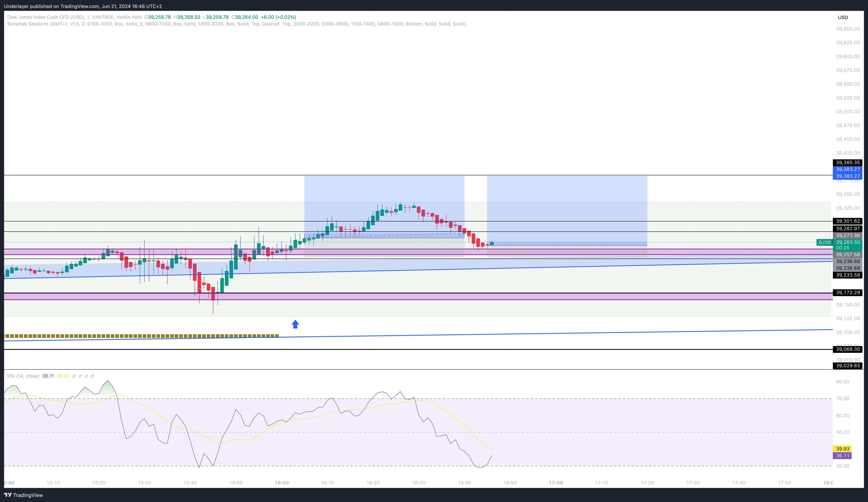Click the 39,263.50 current price label
This screenshot has height=502, width=868.
tap(848, 242)
